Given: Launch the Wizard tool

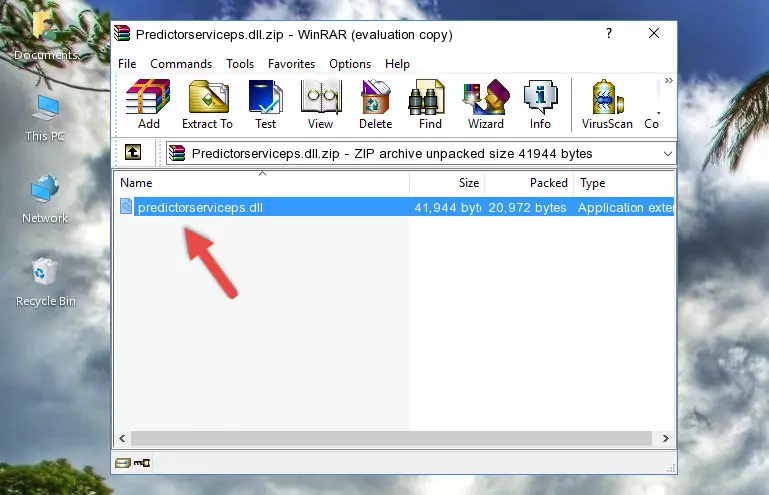Looking at the screenshot, I should [486, 104].
